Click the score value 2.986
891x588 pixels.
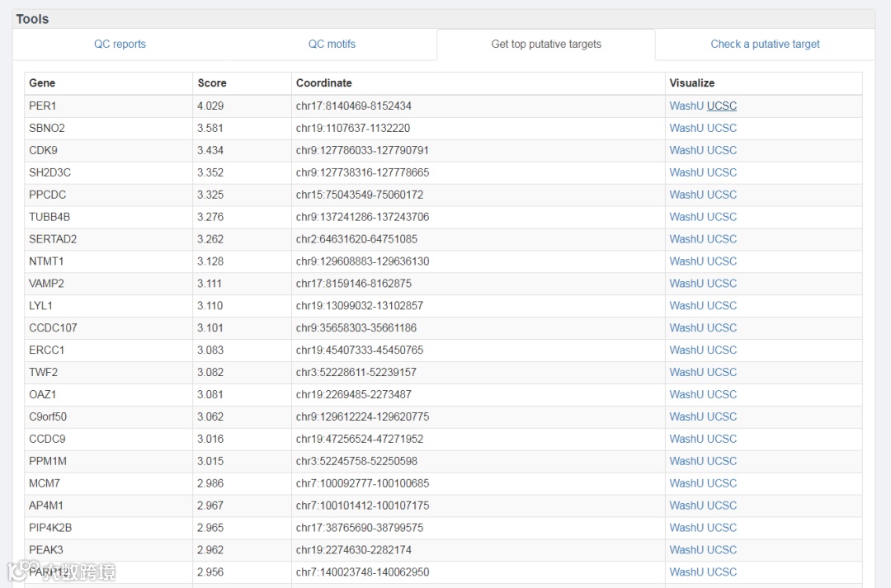click(x=210, y=483)
